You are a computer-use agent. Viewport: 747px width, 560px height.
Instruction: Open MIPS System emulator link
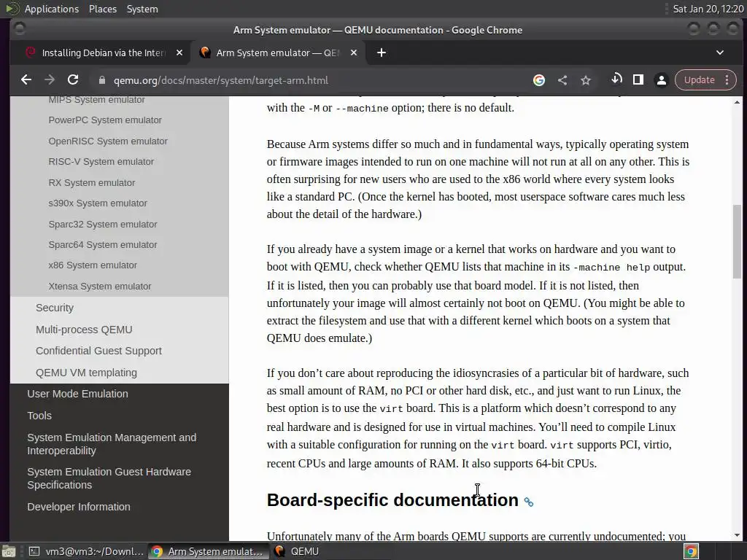[x=97, y=99]
